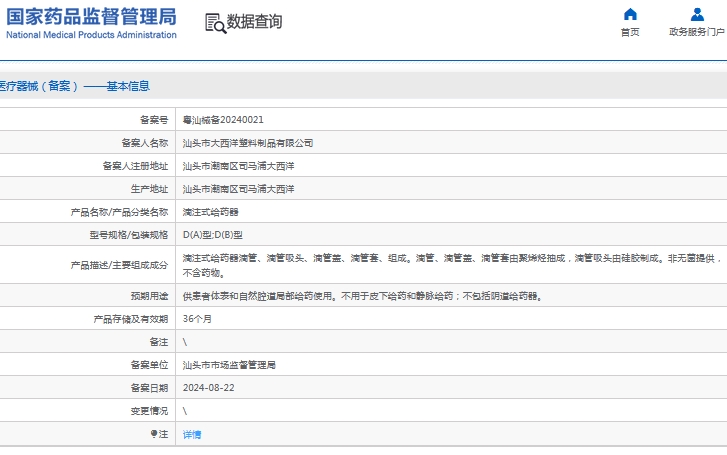Open the 政务服务门户 portal link

coord(697,32)
